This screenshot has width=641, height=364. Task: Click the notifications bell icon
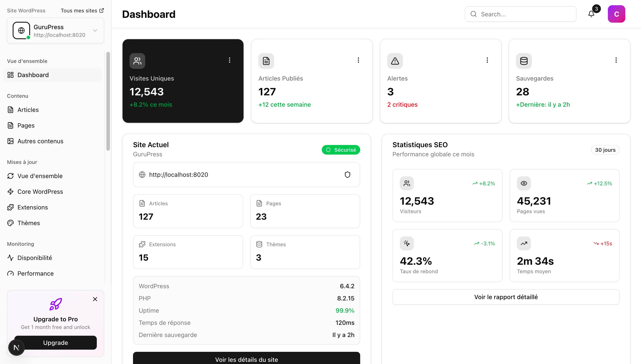point(591,14)
